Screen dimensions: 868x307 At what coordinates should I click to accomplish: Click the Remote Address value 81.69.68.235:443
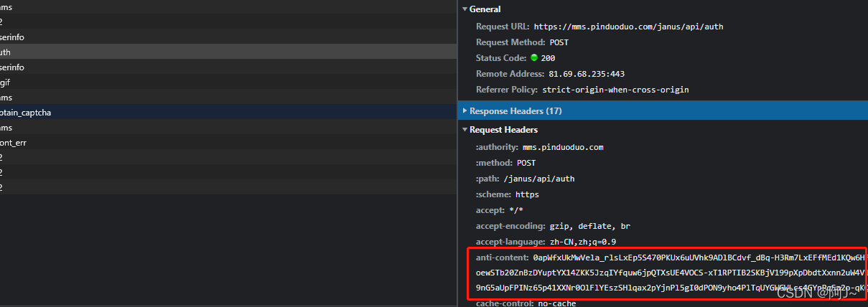pyautogui.click(x=587, y=74)
